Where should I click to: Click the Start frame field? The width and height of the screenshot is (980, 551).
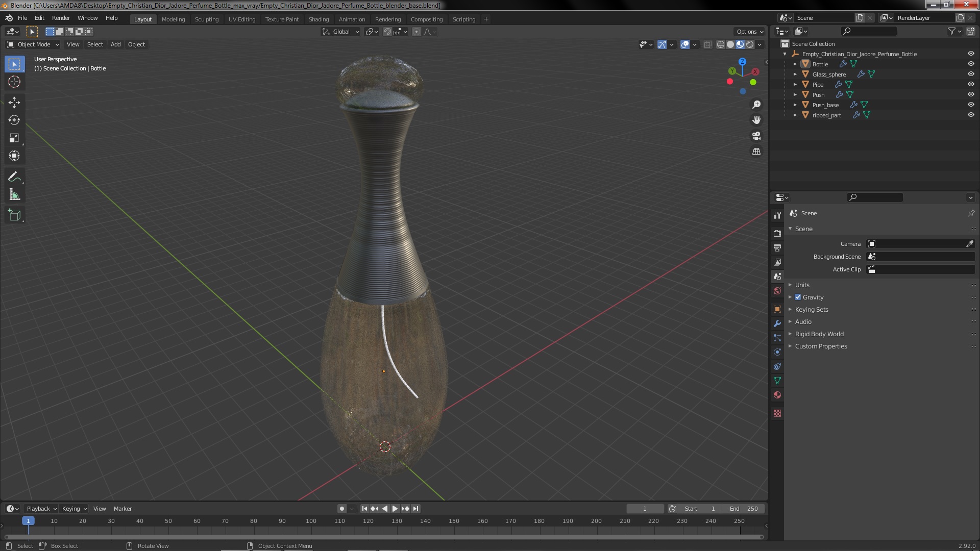click(x=700, y=509)
